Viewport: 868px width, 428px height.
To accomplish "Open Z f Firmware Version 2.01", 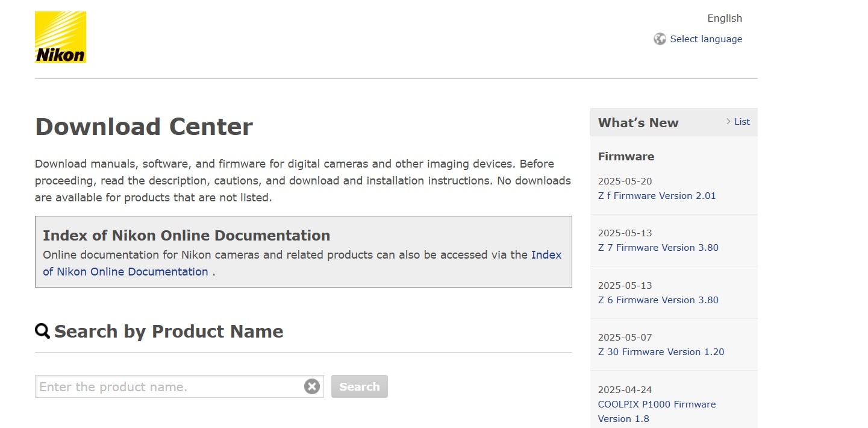I will tap(657, 195).
